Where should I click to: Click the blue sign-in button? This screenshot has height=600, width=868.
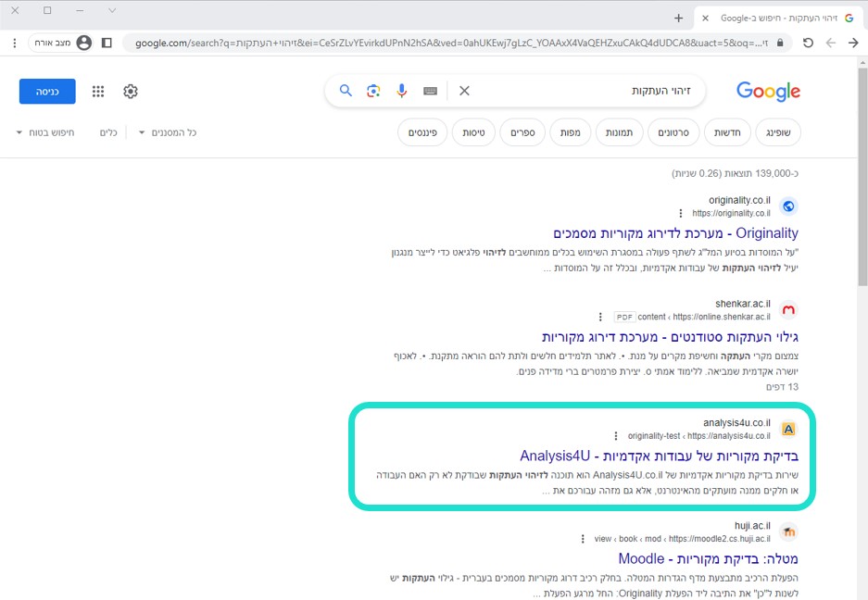click(47, 92)
